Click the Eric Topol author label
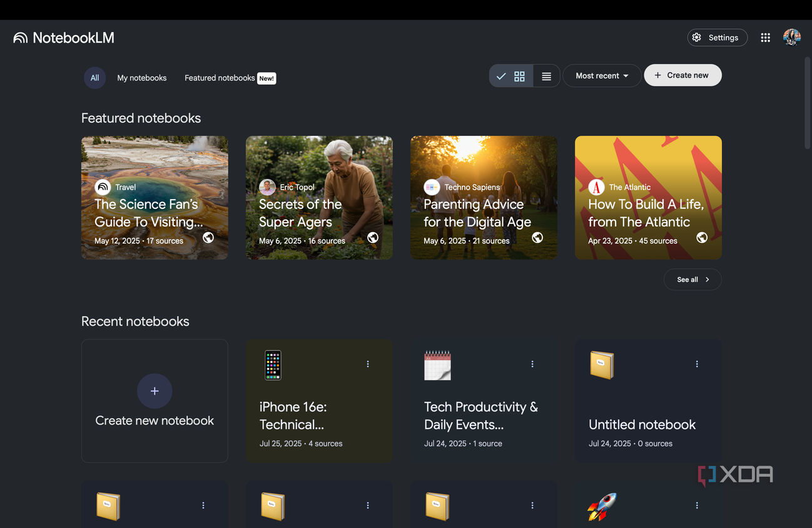812x528 pixels. tap(297, 187)
